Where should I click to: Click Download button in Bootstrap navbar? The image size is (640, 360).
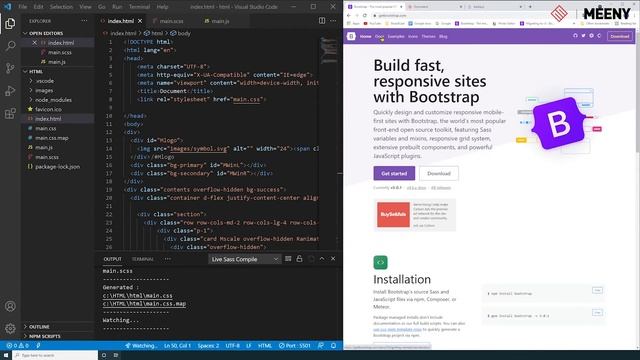[620, 36]
